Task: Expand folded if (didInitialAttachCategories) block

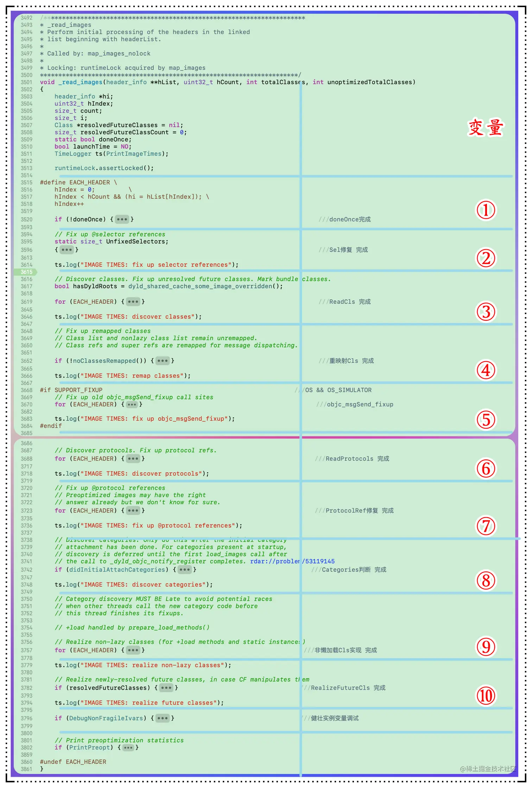Action: click(185, 570)
